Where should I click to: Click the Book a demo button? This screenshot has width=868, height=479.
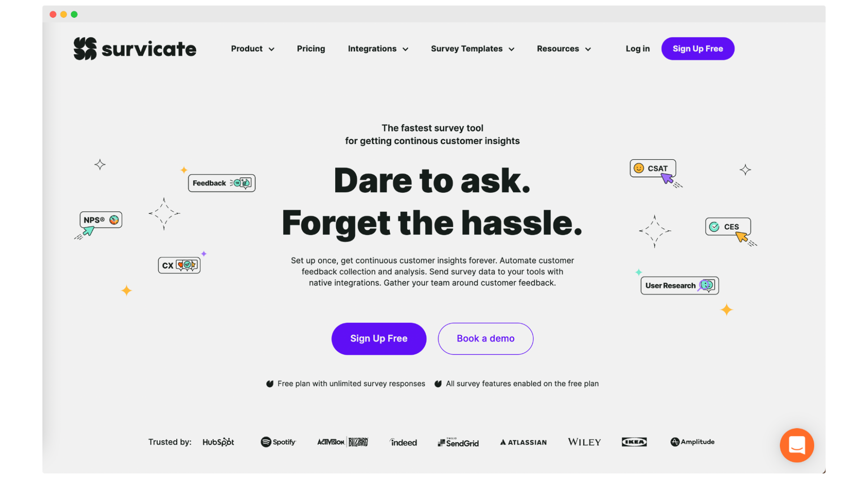(485, 338)
